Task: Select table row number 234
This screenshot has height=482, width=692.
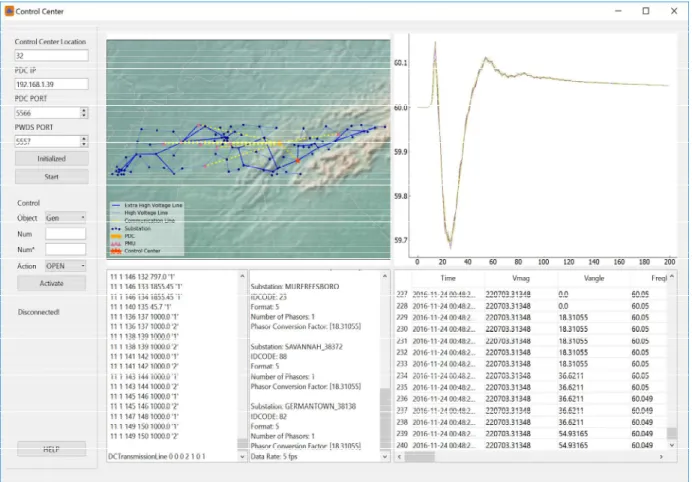Action: [402, 376]
